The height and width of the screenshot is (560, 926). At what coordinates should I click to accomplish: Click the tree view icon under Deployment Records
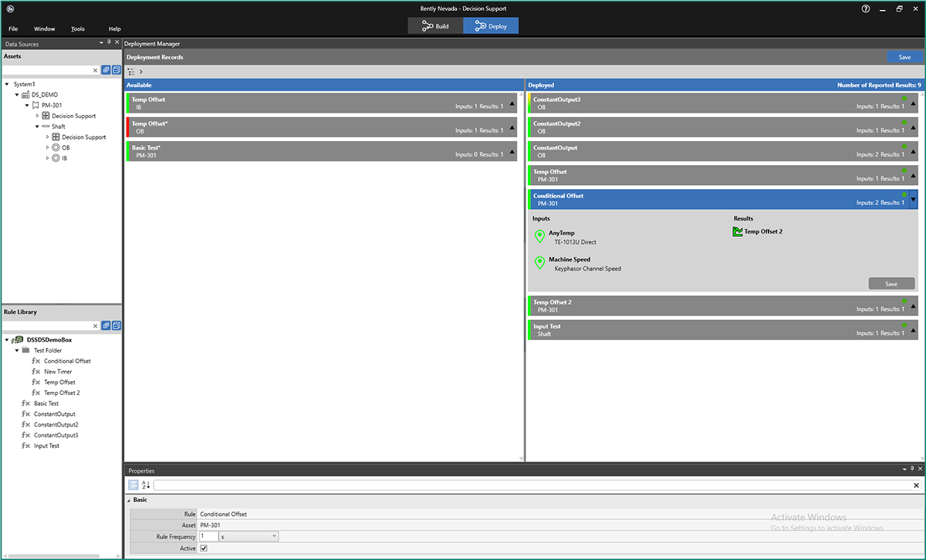tap(131, 72)
